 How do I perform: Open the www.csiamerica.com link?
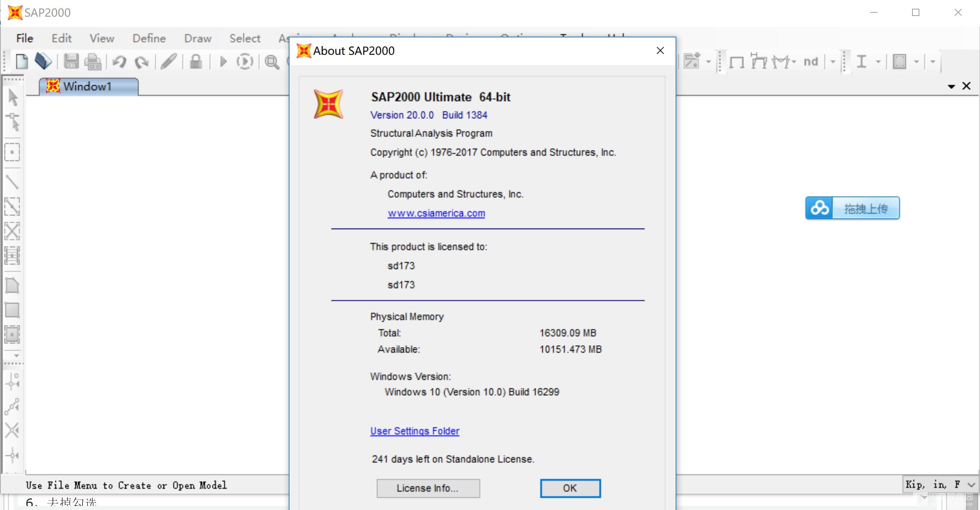[x=436, y=213]
